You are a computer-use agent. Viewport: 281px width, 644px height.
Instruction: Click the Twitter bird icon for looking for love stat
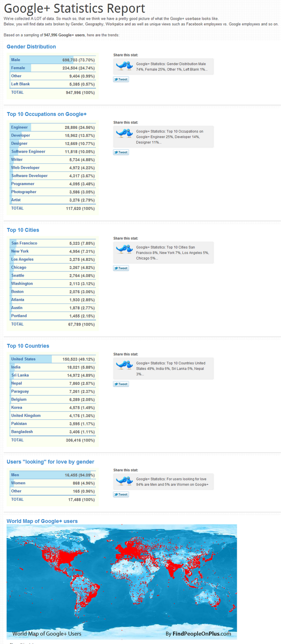point(124,481)
